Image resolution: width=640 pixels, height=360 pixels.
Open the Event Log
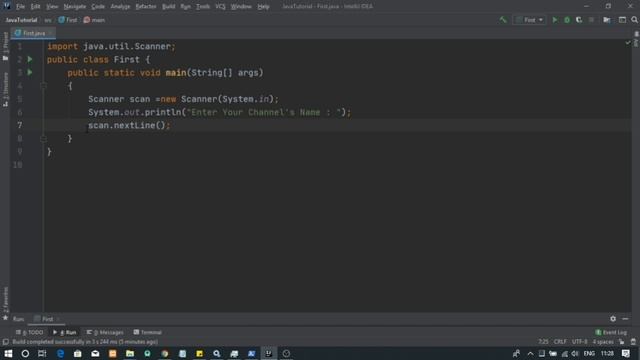click(x=611, y=332)
